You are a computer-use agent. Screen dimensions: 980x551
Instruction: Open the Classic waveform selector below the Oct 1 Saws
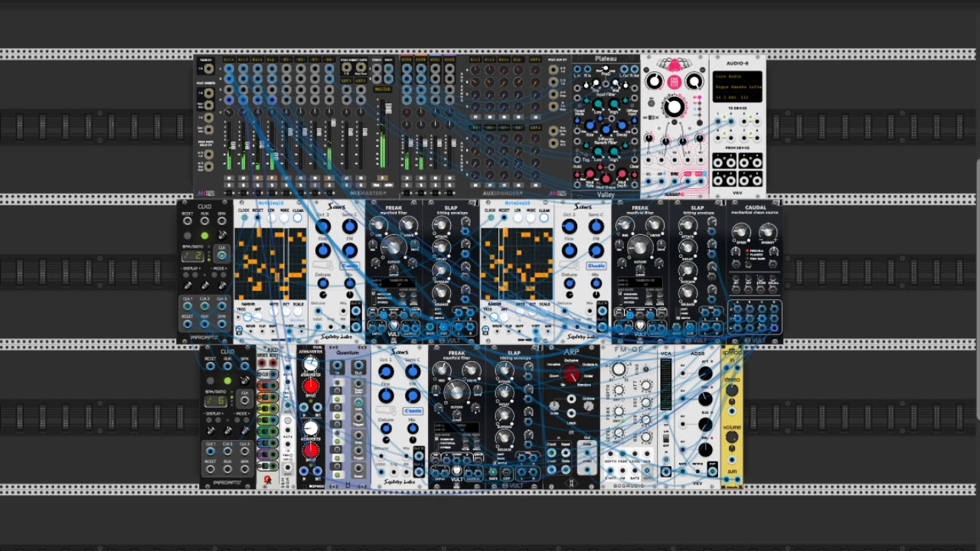(x=413, y=411)
